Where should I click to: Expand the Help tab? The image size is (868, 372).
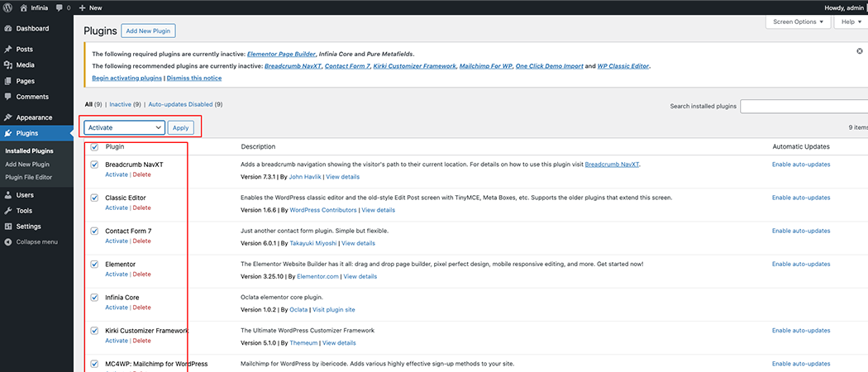point(851,21)
